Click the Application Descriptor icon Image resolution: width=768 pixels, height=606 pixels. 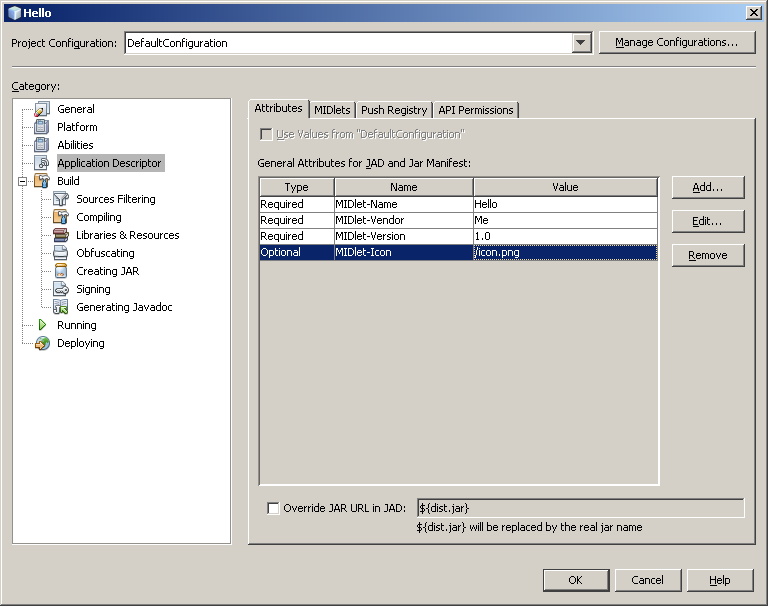point(42,163)
